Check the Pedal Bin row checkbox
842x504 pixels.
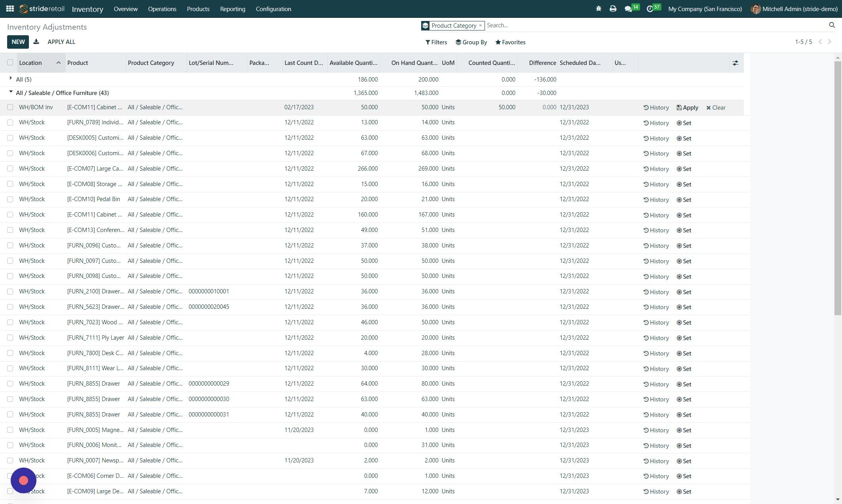(10, 199)
